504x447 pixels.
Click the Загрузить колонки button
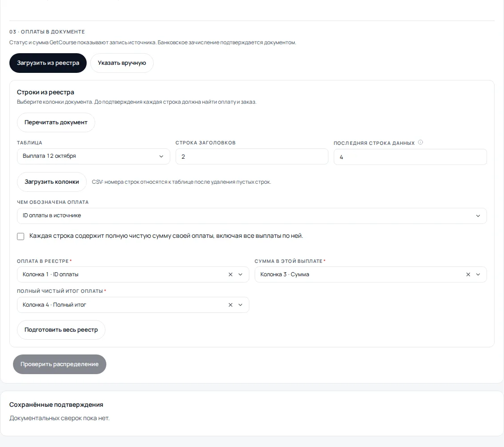52,182
